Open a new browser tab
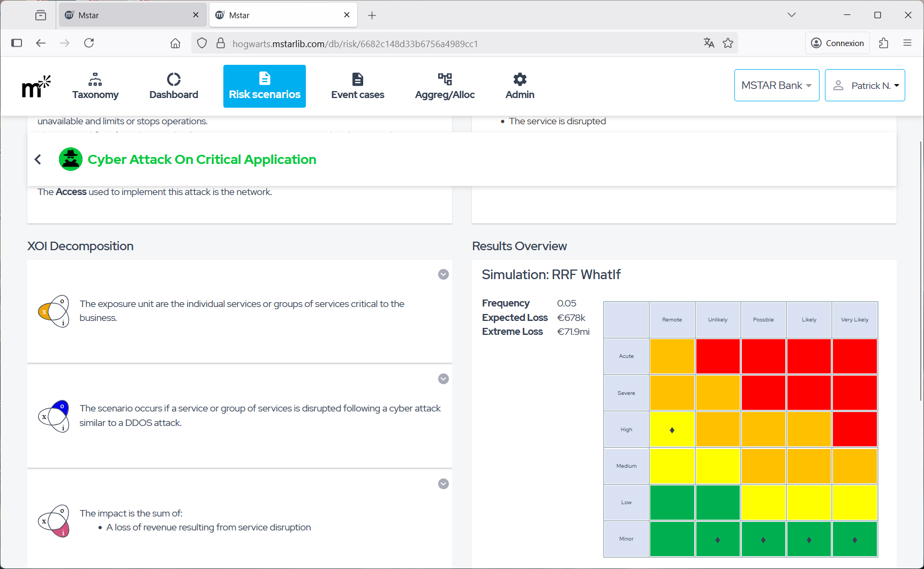The height and width of the screenshot is (569, 924). pos(372,16)
